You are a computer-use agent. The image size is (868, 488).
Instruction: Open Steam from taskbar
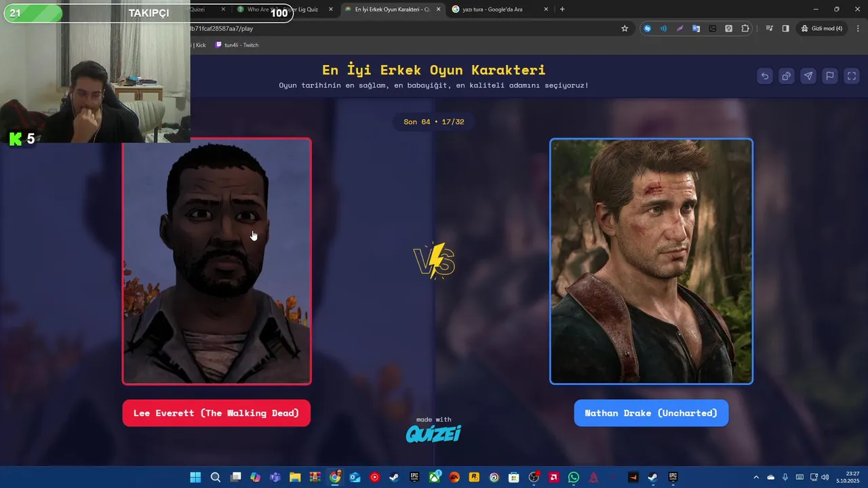395,477
